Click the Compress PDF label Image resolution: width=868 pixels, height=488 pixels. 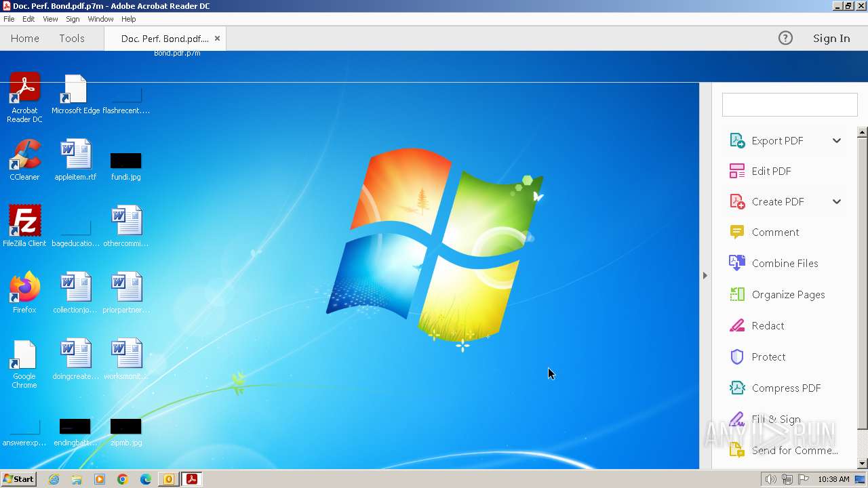[787, 388]
